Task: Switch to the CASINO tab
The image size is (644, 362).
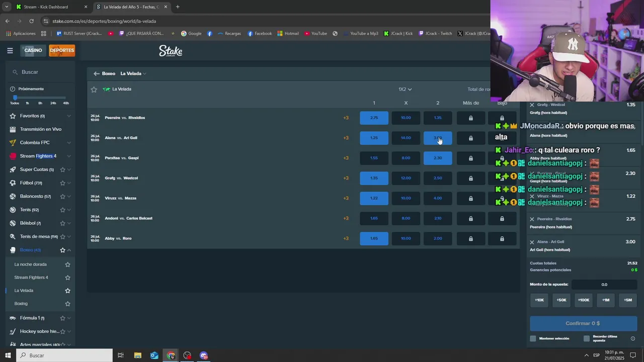Action: (x=33, y=50)
